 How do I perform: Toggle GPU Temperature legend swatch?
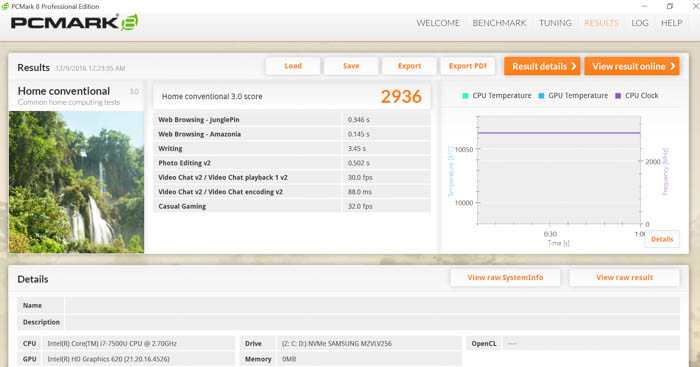pyautogui.click(x=542, y=96)
